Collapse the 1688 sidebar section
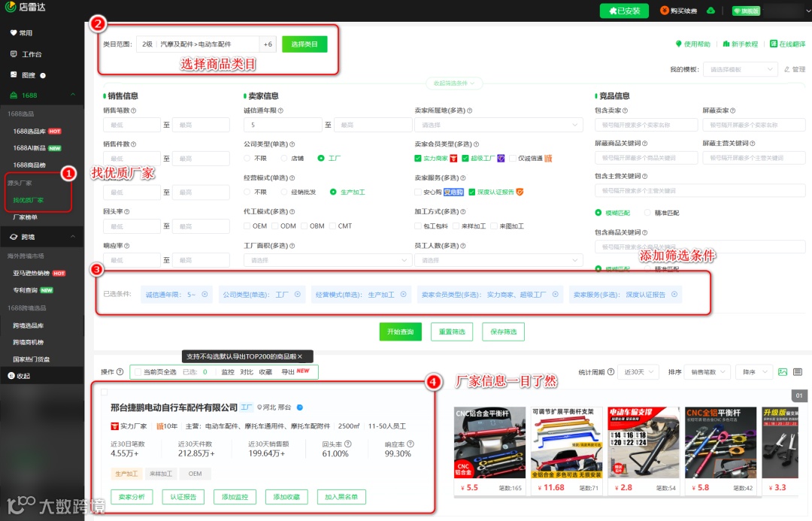 [73, 95]
